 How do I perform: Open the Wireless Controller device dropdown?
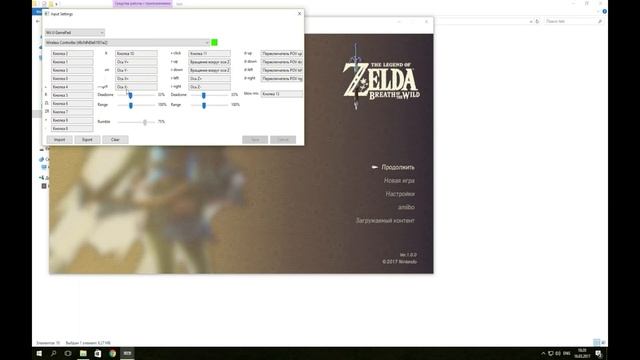pos(127,42)
